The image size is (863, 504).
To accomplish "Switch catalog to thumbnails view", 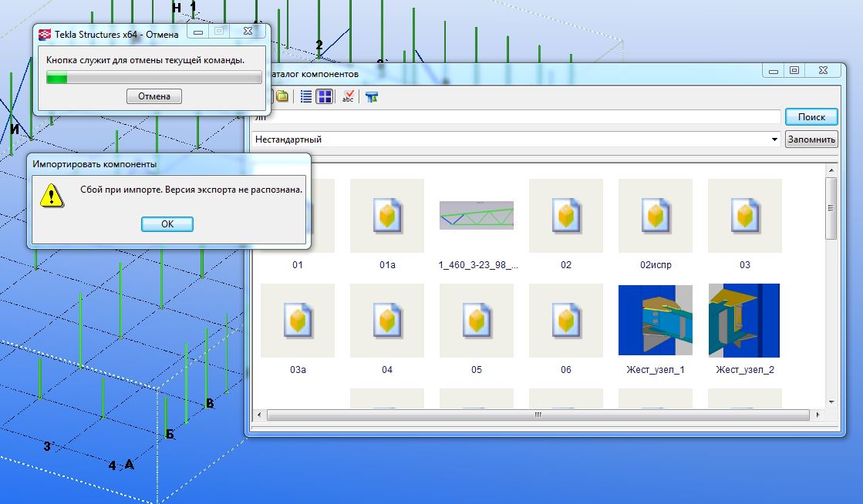I will (x=325, y=96).
